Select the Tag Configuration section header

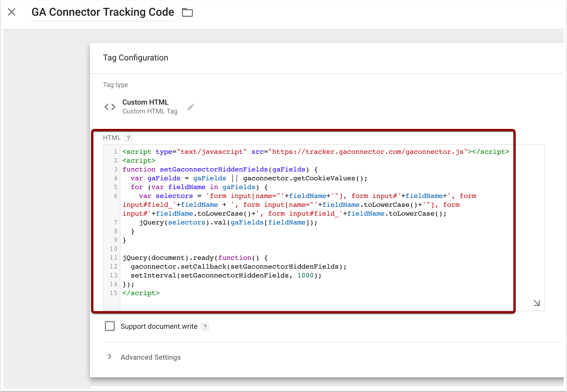click(x=136, y=58)
